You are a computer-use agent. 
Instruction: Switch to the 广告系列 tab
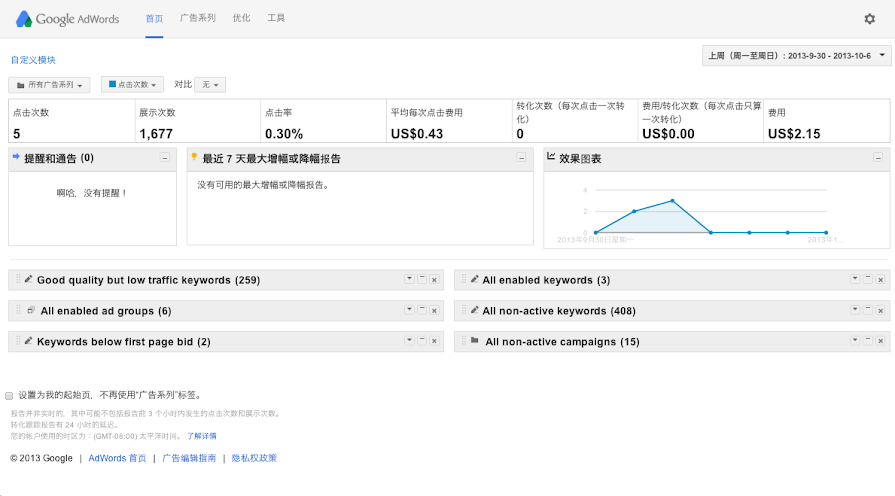197,18
